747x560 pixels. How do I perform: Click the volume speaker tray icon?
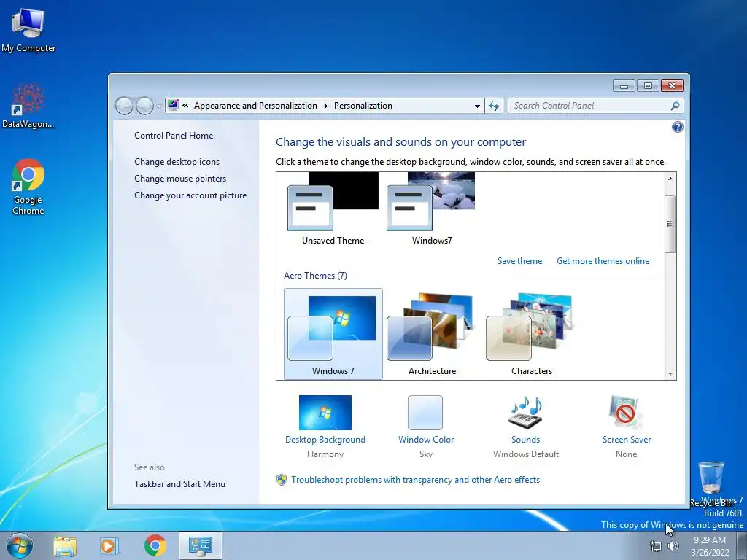673,546
